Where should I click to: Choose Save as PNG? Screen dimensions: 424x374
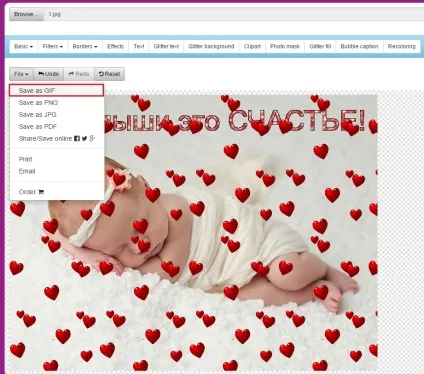57,103
